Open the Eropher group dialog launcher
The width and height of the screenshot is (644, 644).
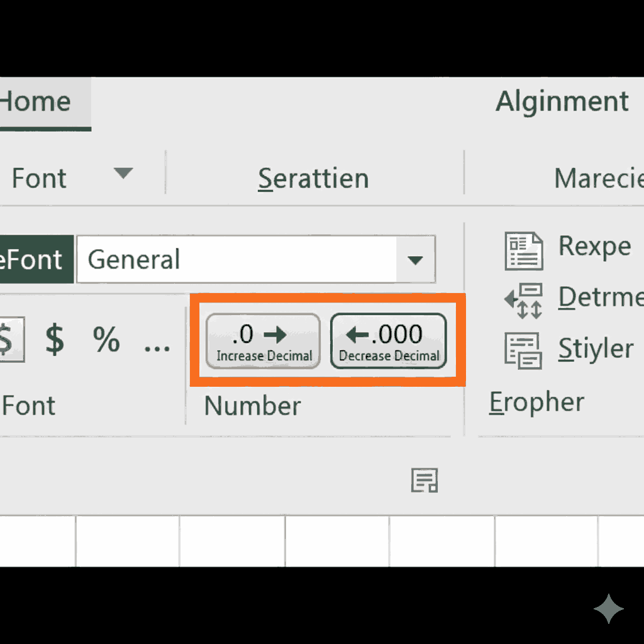(536, 402)
